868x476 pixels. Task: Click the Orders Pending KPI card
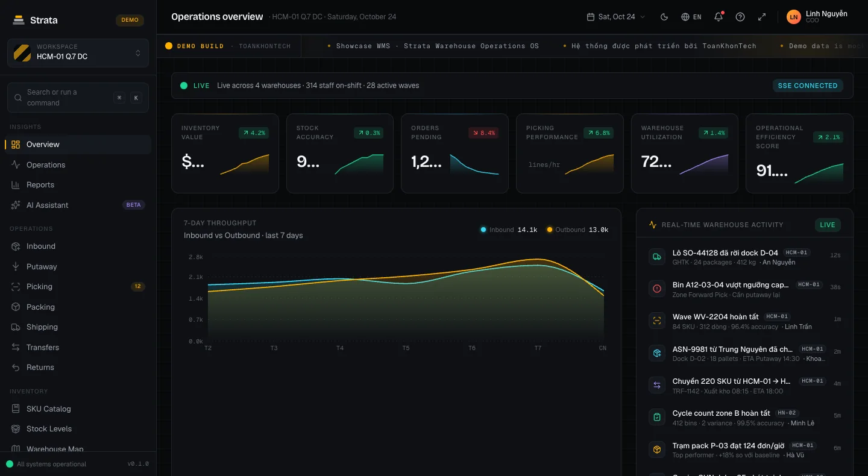coord(454,154)
